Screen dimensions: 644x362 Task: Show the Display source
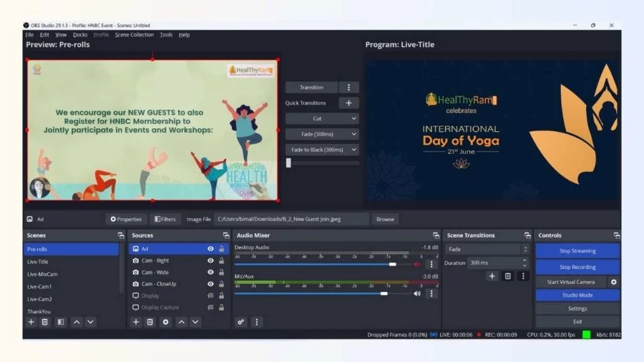pos(210,295)
